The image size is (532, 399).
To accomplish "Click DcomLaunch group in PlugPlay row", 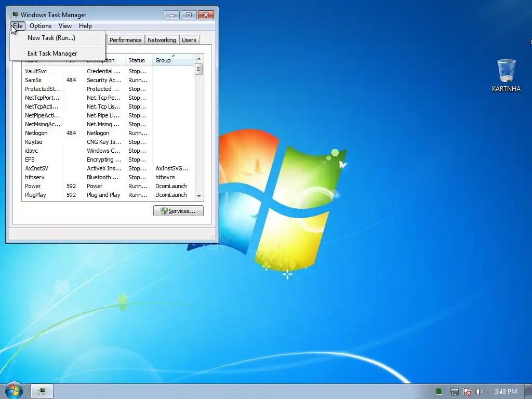I will [171, 195].
